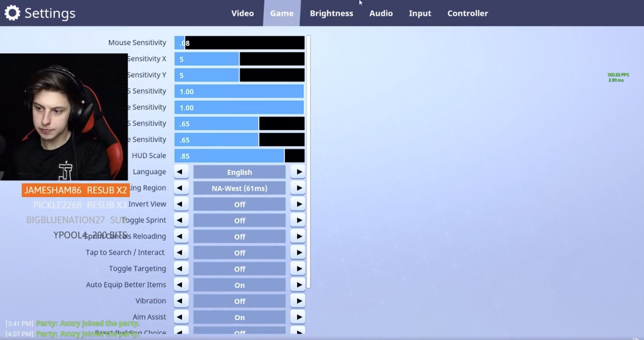Image resolution: width=644 pixels, height=340 pixels.
Task: Open the Controller tab
Action: tap(468, 13)
